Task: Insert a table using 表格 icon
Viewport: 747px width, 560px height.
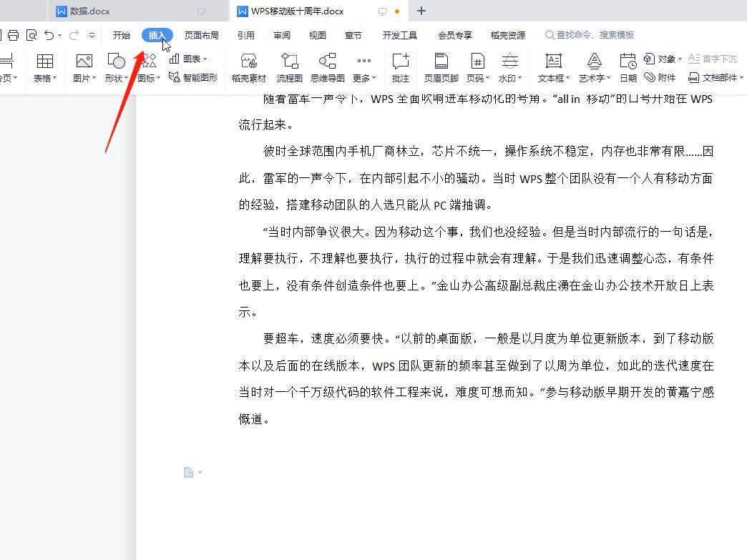Action: tap(44, 62)
